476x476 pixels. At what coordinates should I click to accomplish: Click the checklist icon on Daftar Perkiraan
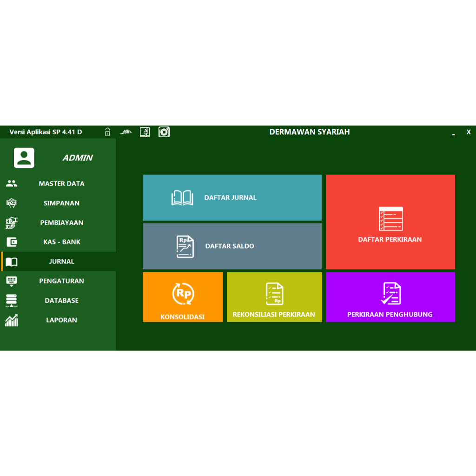point(390,219)
